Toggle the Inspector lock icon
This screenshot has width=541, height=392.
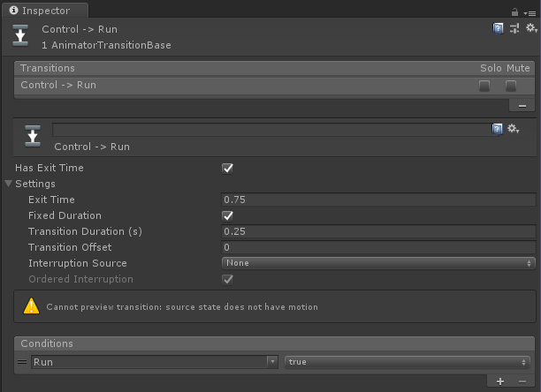coord(514,12)
